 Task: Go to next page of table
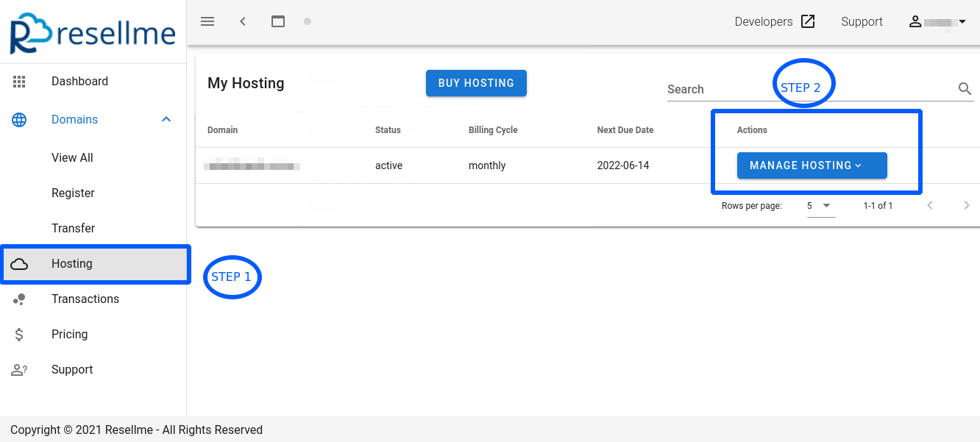(x=967, y=205)
